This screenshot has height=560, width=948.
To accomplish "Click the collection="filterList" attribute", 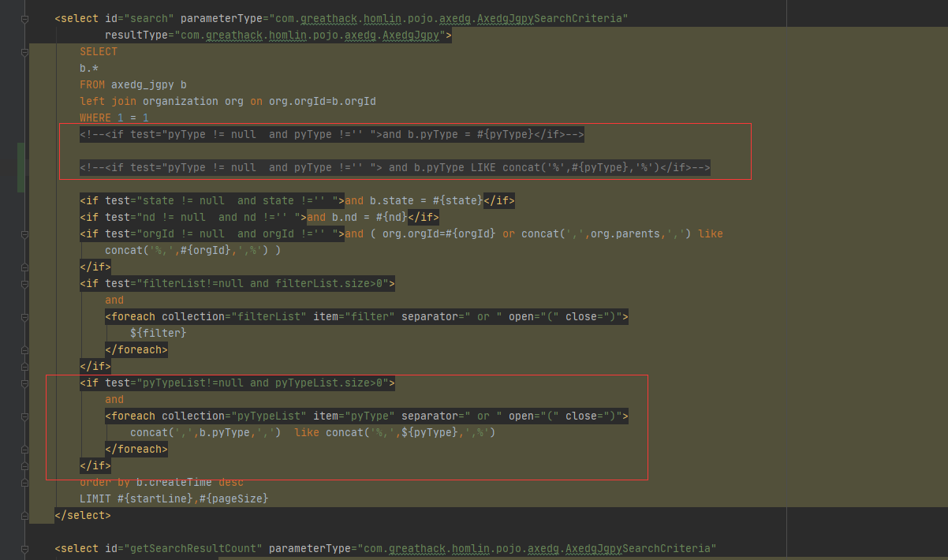I will point(234,316).
